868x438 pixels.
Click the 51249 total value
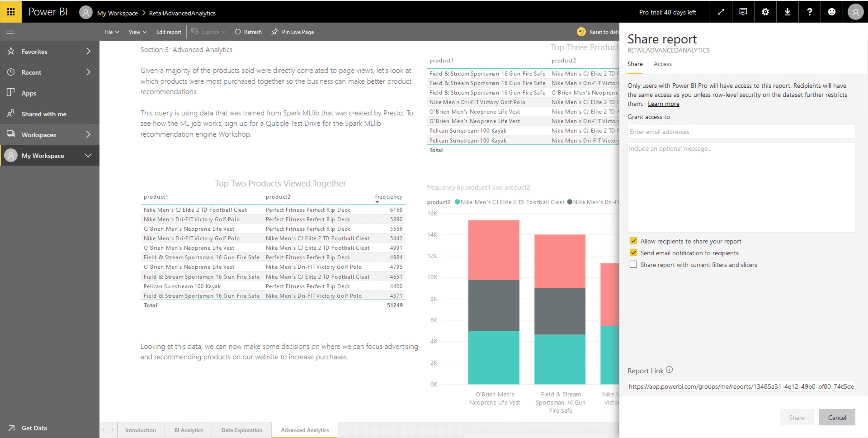[395, 305]
